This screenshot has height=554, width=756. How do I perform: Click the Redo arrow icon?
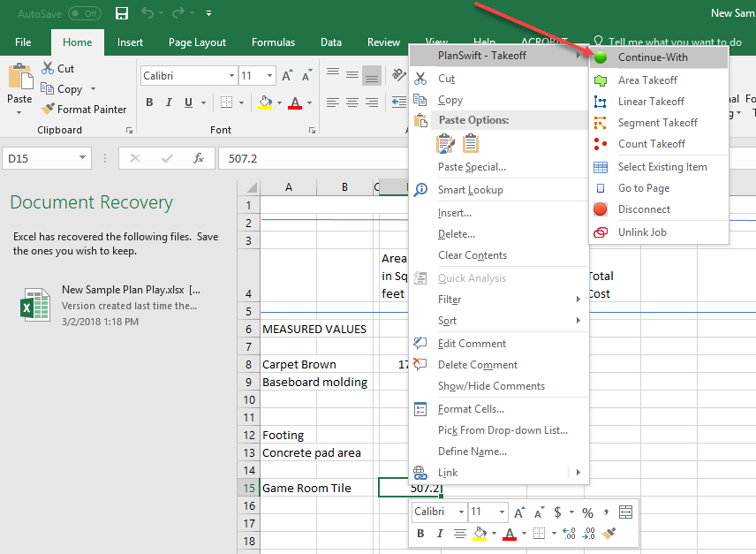coord(178,13)
